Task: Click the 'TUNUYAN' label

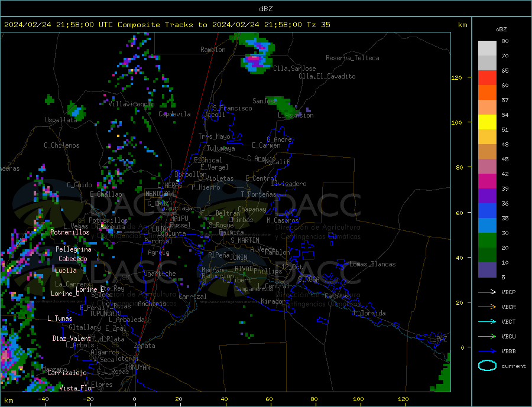Action: pos(137,367)
